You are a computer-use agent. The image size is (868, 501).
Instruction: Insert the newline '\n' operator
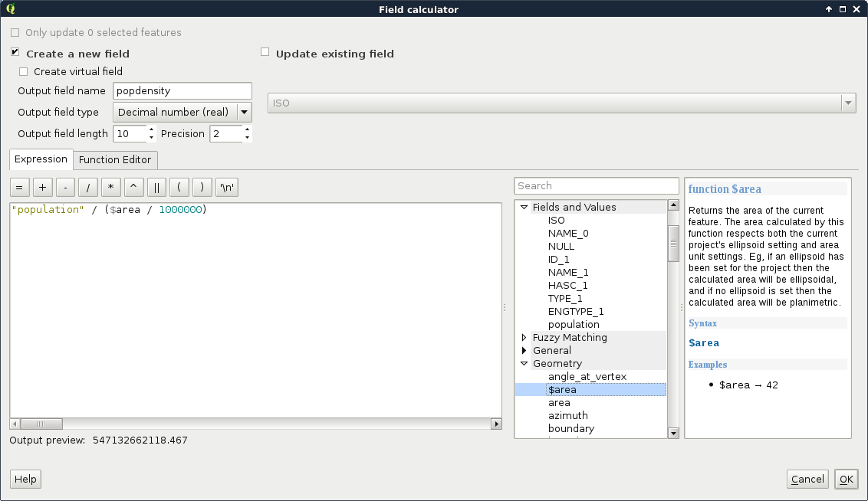(227, 187)
